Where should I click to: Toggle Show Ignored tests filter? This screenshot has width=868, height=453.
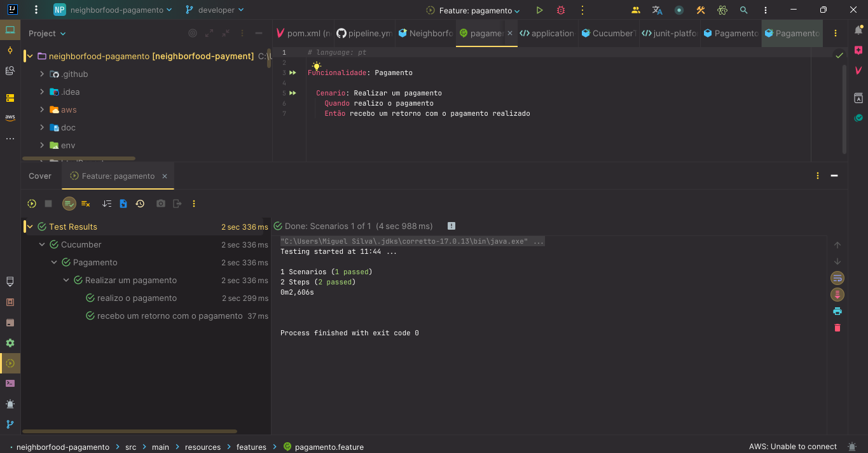86,204
